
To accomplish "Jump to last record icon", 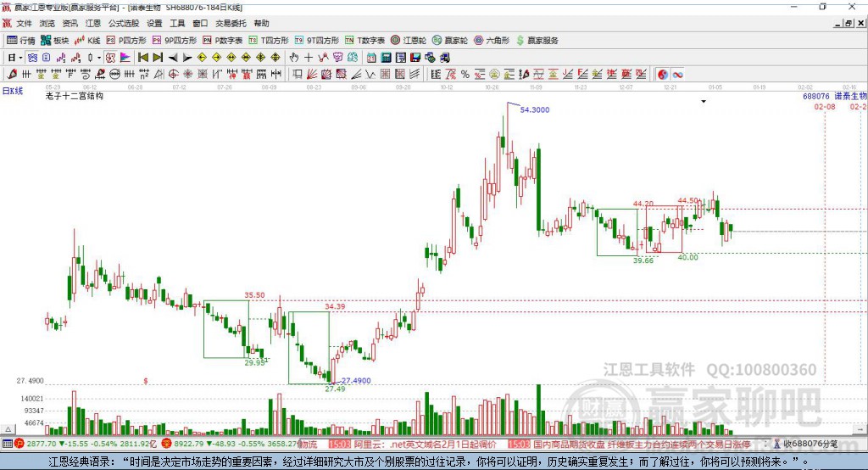I will click(158, 58).
